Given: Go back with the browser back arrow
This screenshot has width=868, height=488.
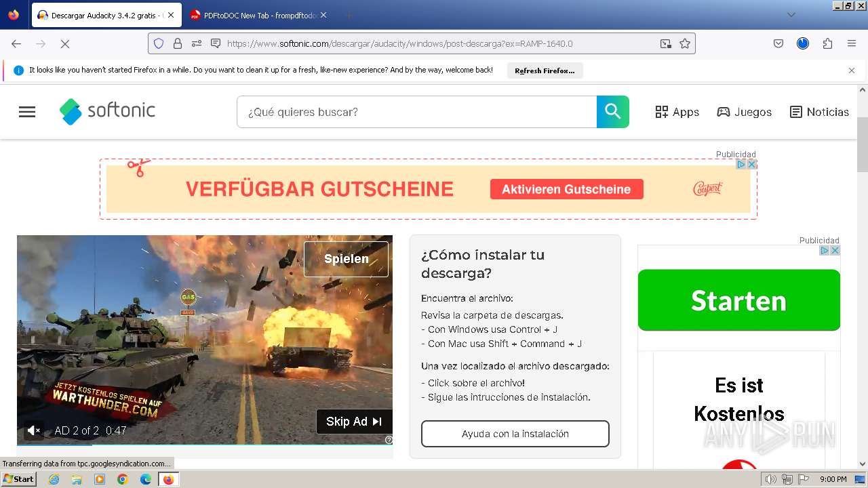Looking at the screenshot, I should [16, 43].
